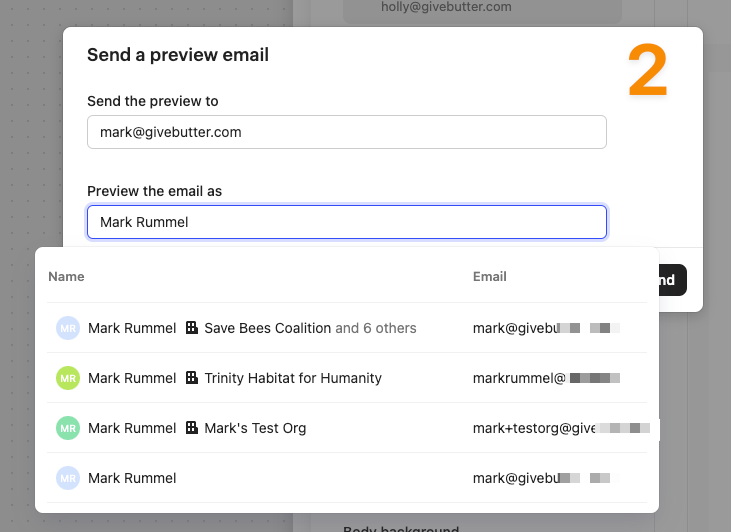
Task: Select Mark Rummel name in the last row
Action: tap(132, 478)
